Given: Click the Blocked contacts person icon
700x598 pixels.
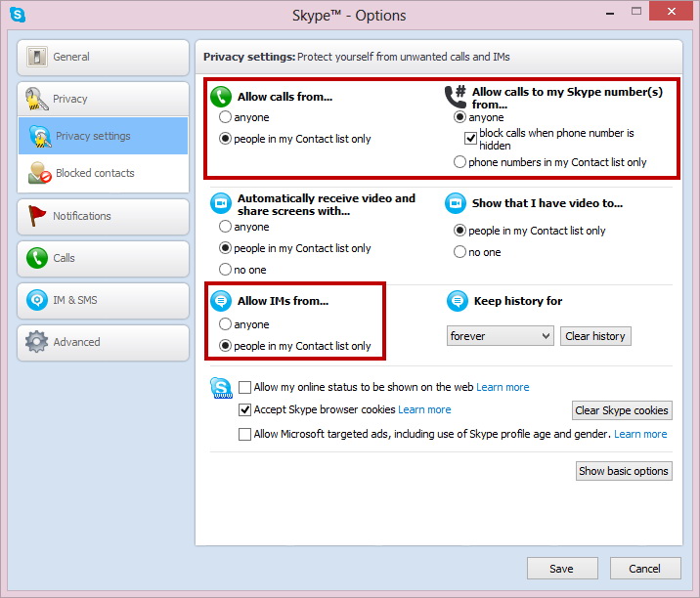Looking at the screenshot, I should point(39,173).
